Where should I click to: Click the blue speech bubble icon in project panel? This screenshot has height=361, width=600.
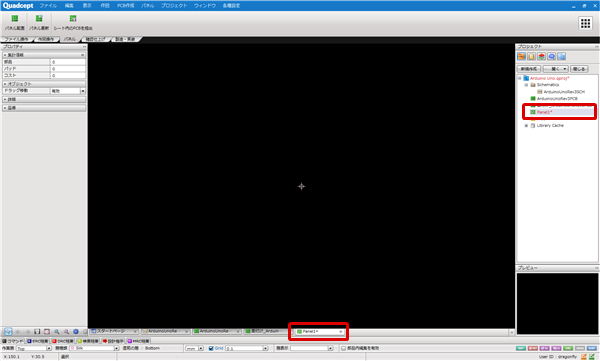point(551,57)
